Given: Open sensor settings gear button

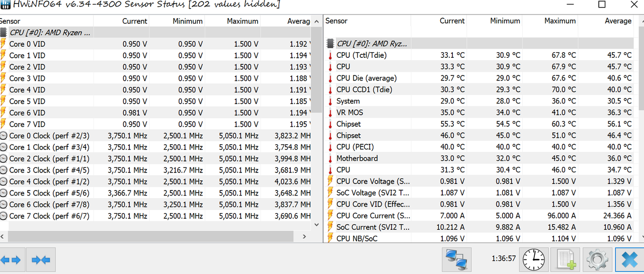Looking at the screenshot, I should point(597,260).
